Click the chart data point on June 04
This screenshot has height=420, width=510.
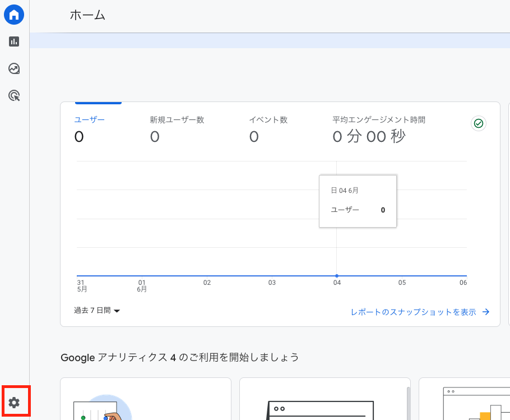336,276
